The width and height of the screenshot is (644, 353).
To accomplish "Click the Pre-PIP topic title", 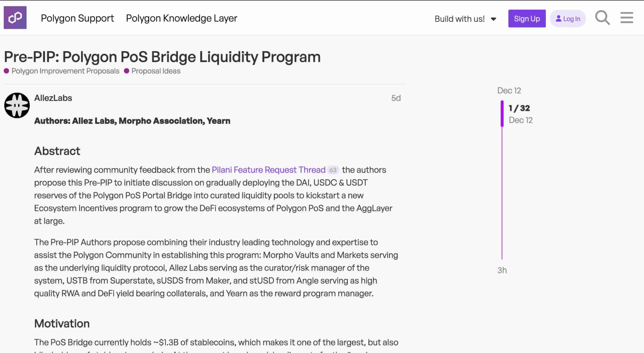I will tap(162, 57).
